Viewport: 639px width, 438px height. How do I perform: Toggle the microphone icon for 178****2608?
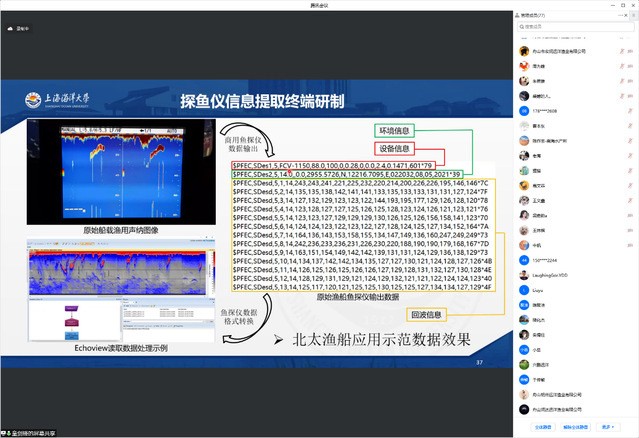628,111
